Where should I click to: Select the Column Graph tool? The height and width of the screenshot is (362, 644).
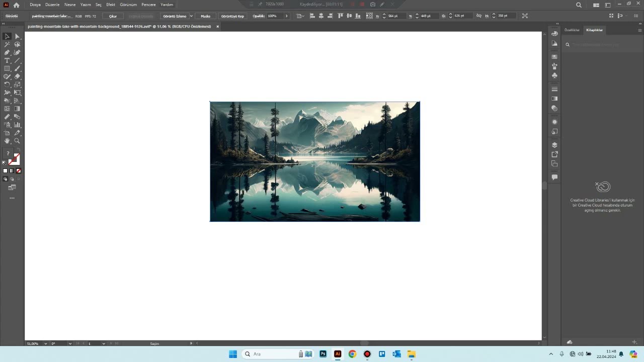click(17, 125)
